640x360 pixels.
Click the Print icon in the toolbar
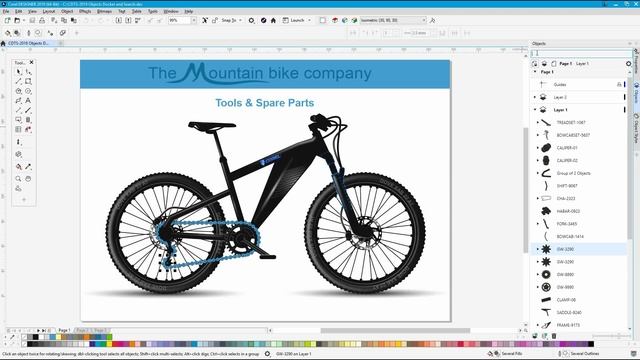click(x=42, y=20)
